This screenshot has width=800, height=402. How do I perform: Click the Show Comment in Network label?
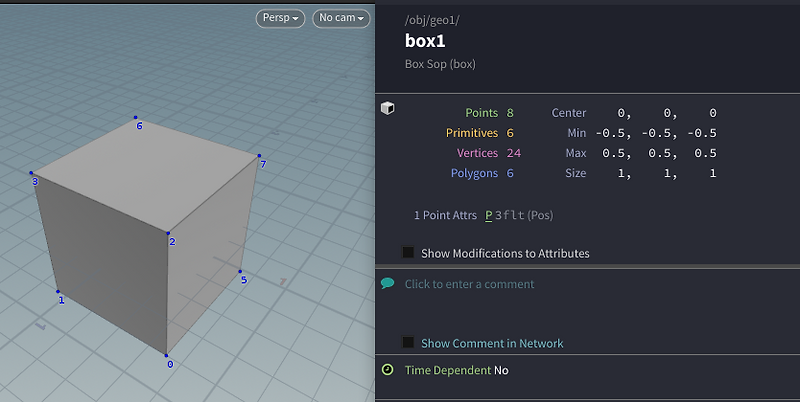(x=492, y=343)
